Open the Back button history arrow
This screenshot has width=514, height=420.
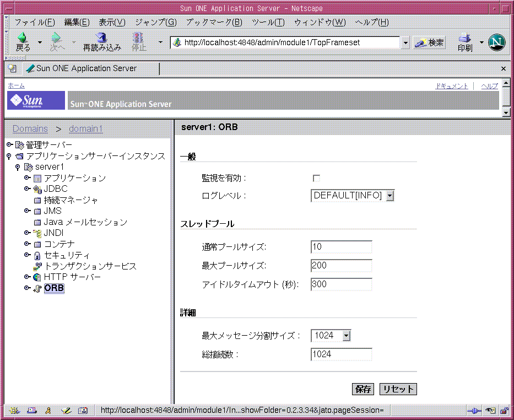(40, 42)
